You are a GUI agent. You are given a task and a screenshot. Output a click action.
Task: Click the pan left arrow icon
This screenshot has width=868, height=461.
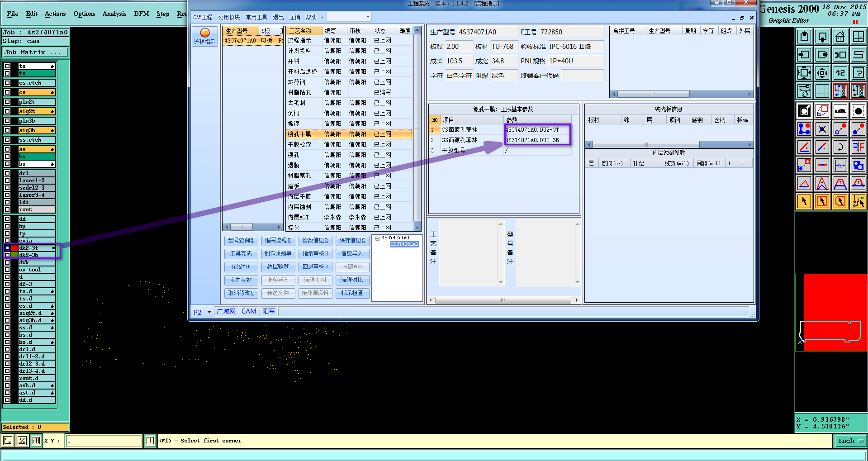click(804, 55)
